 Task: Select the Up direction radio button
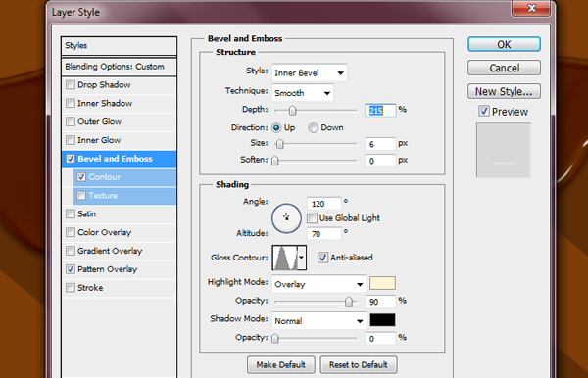click(x=276, y=128)
